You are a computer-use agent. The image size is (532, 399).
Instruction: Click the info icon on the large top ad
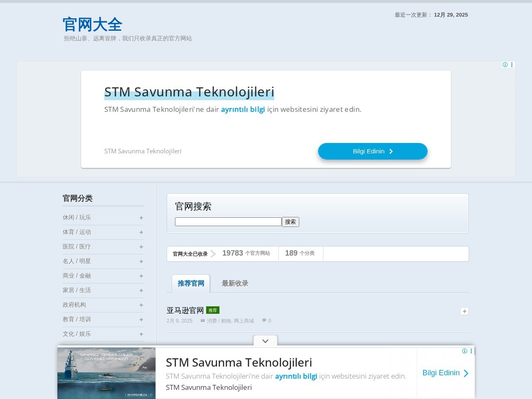505,65
